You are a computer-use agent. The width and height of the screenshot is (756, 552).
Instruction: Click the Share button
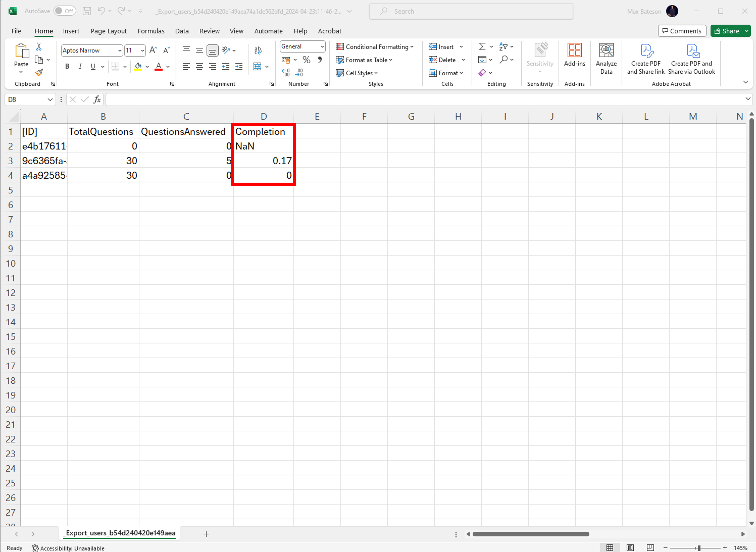(727, 31)
